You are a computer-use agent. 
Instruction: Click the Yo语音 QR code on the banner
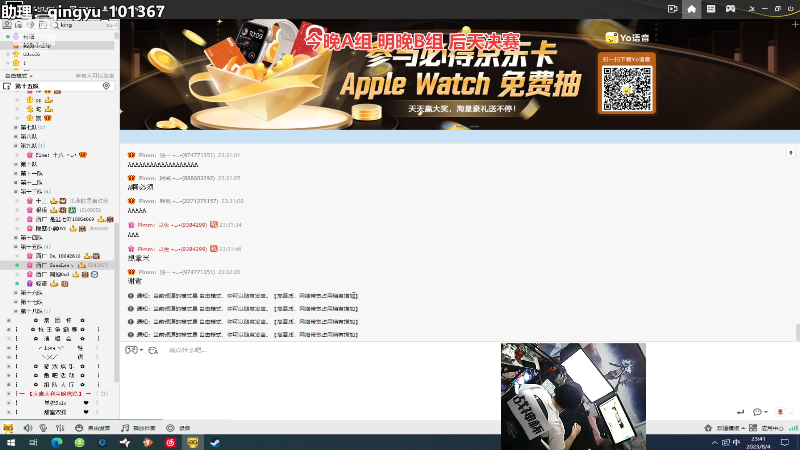coord(627,89)
